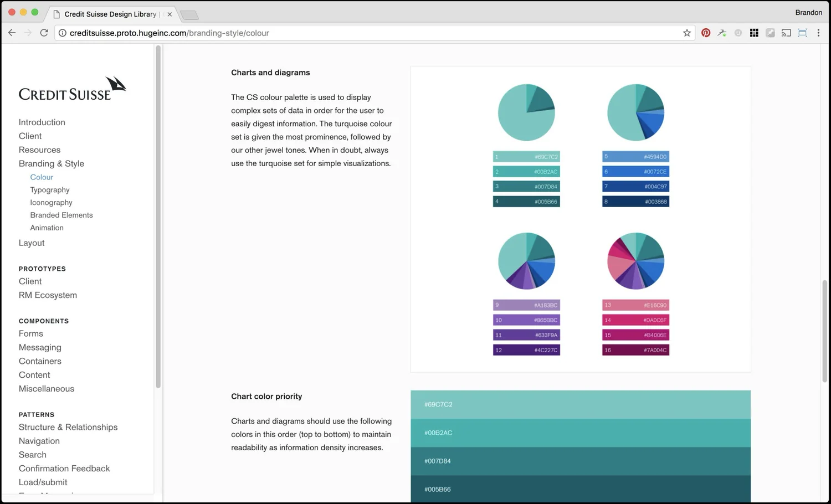831x504 pixels.
Task: Click swatch 1 labeled #69C7C2
Action: pos(526,157)
